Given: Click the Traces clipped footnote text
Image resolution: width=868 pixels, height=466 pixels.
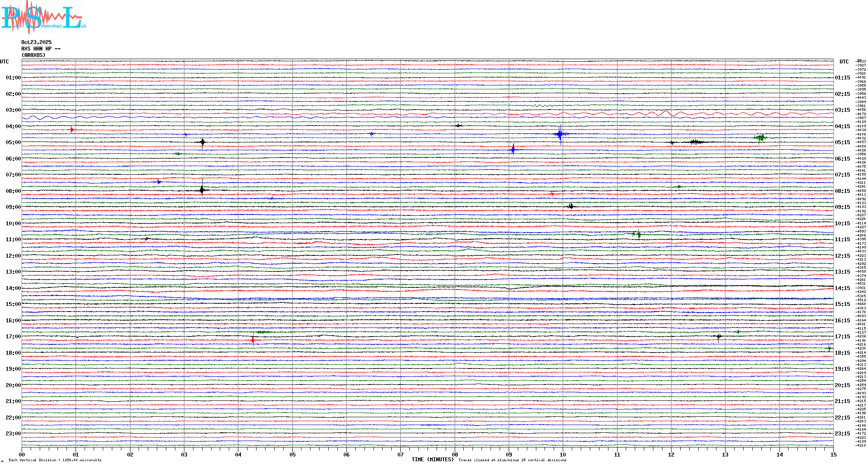Looking at the screenshot, I should [x=512, y=460].
